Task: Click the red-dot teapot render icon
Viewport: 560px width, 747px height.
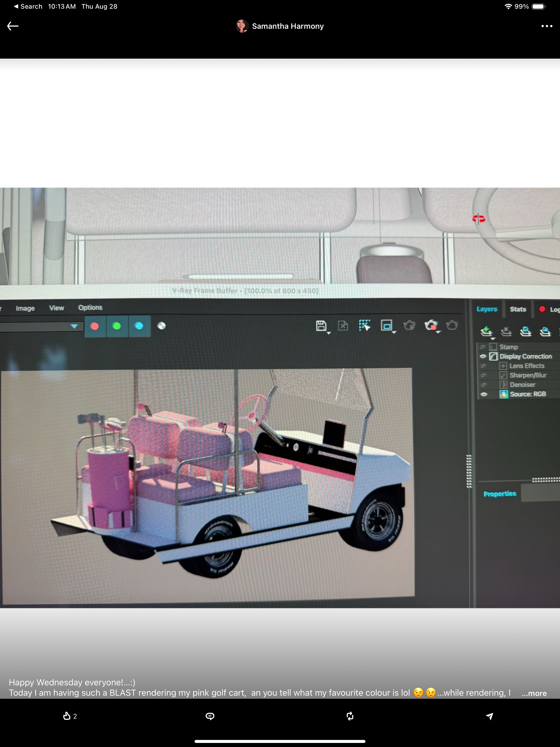Action: coord(431,325)
